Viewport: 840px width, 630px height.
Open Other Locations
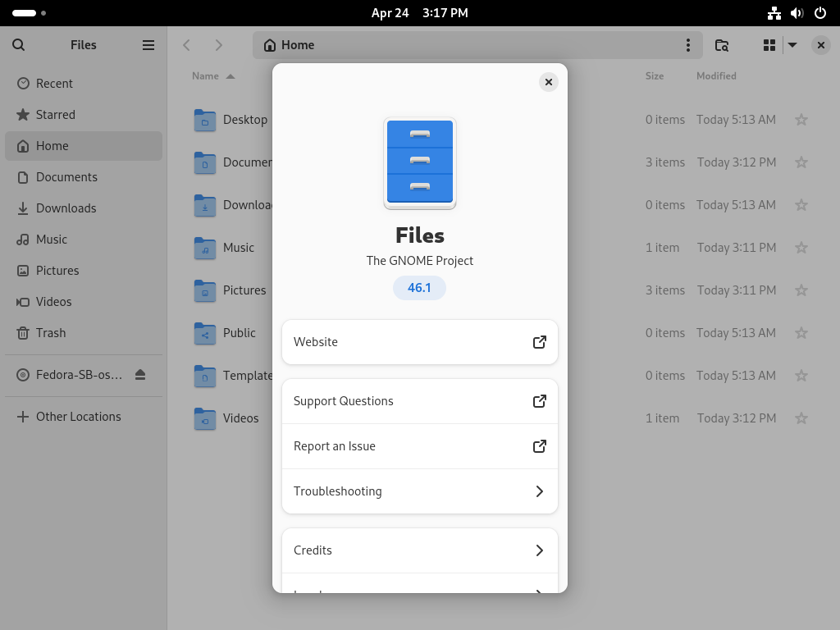click(x=84, y=416)
